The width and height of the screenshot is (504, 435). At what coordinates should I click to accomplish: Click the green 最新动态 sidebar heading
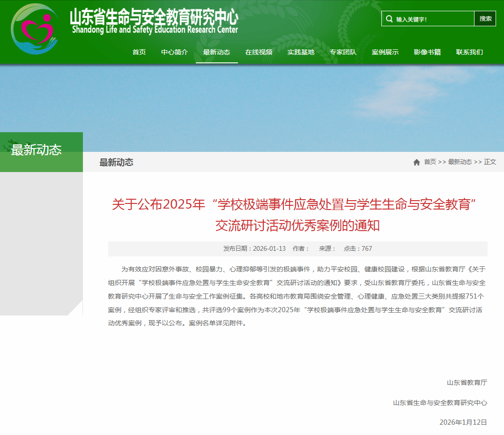pos(37,150)
